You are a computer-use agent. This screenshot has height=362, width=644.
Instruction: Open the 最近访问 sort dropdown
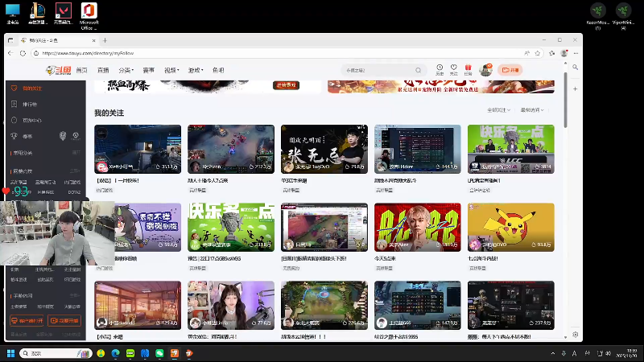(532, 110)
